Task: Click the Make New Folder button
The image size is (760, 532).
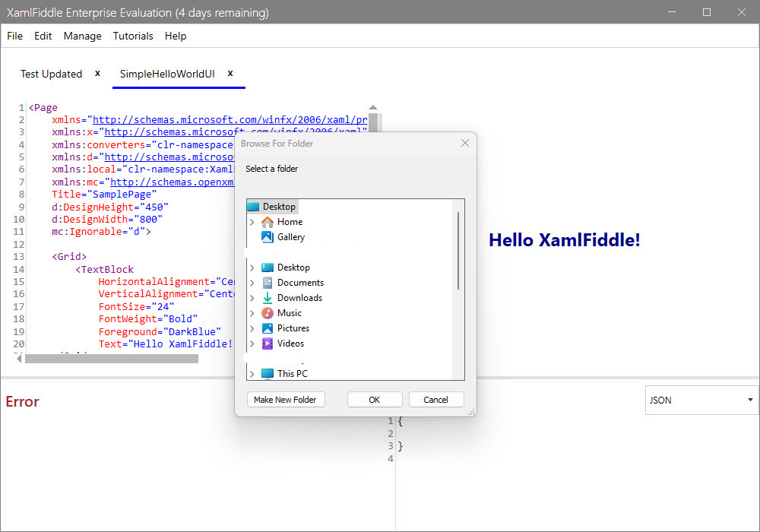Action: (285, 400)
